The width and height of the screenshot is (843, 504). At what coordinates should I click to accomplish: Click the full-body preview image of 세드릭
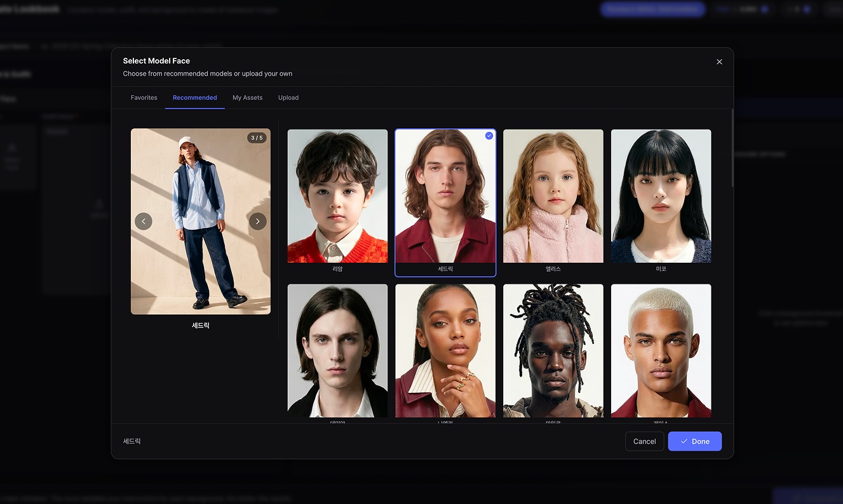tap(201, 222)
